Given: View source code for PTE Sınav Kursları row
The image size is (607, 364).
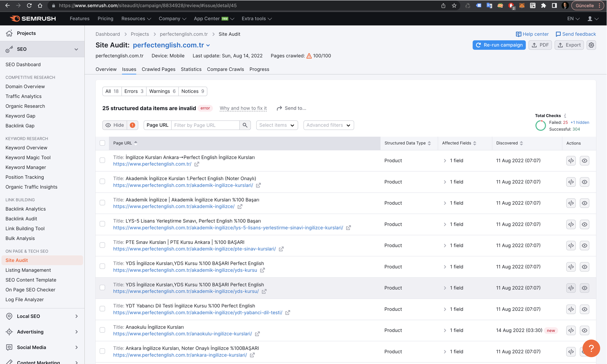Looking at the screenshot, I should click(571, 245).
